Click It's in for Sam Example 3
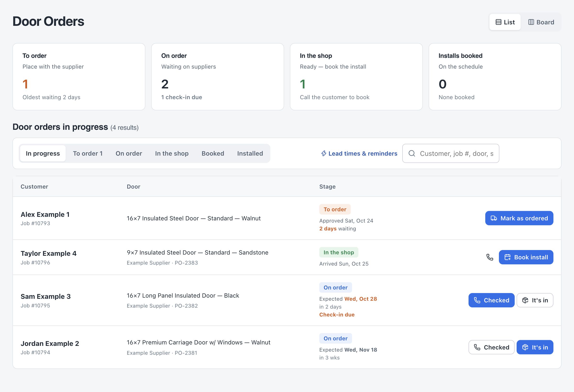Screen dimensions: 574x392 coord(535,300)
